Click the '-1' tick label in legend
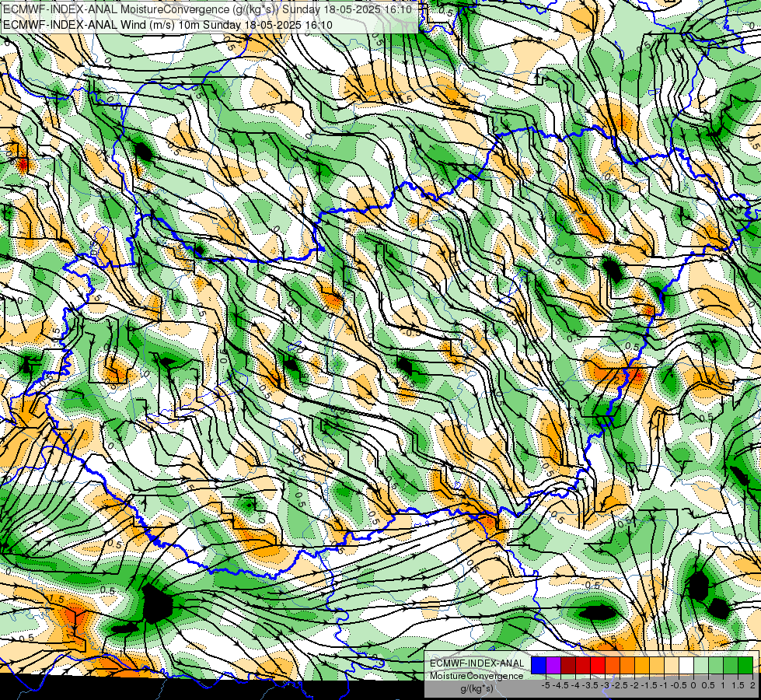This screenshot has height=700, width=761. (x=664, y=685)
